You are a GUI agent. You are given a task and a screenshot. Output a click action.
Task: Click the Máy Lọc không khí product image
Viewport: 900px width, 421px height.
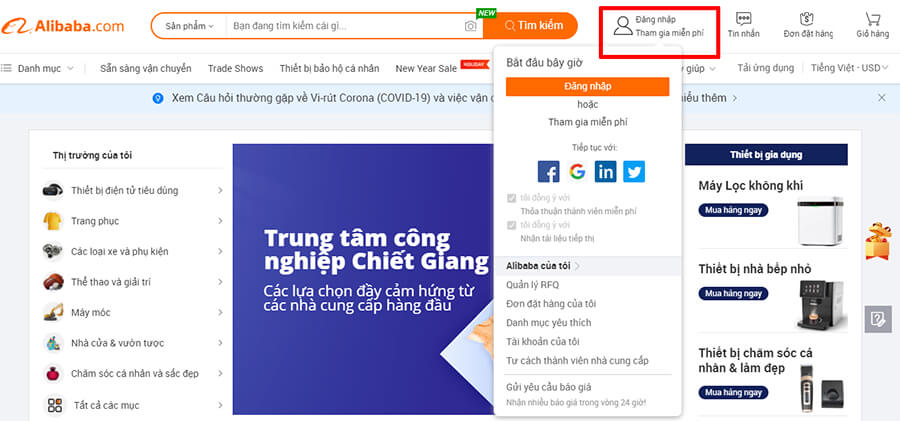820,221
